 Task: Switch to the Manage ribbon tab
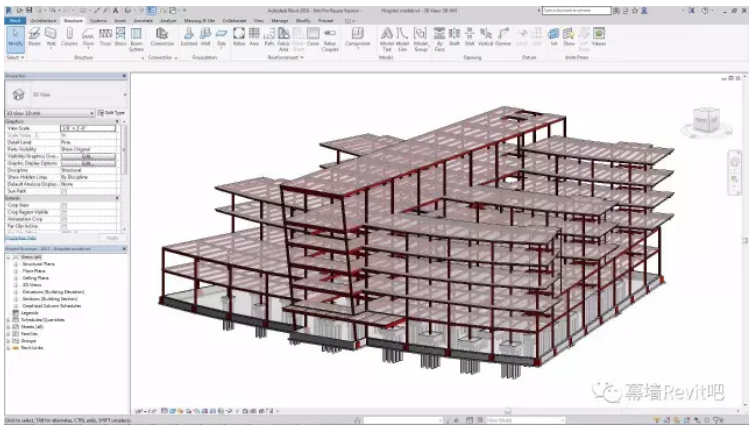pos(279,21)
